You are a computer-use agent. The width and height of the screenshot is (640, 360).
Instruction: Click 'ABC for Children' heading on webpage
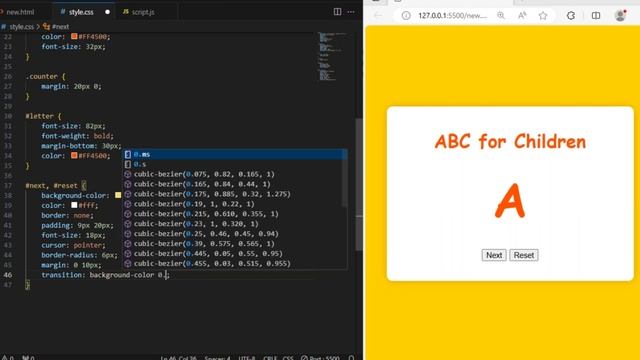pyautogui.click(x=510, y=142)
